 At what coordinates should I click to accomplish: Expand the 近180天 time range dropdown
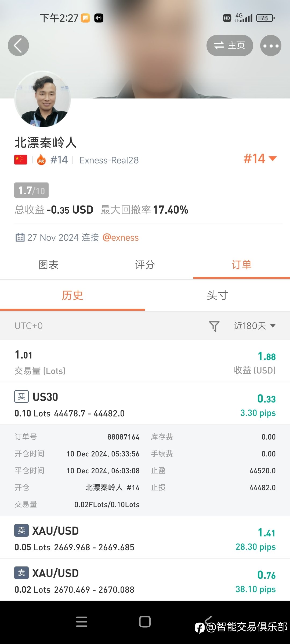pos(255,326)
